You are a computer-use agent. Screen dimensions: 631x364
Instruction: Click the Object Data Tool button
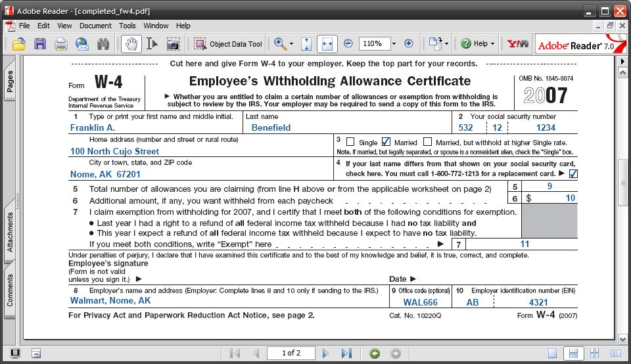pyautogui.click(x=228, y=44)
